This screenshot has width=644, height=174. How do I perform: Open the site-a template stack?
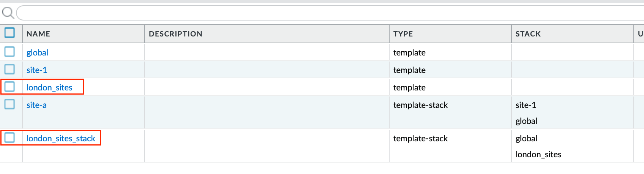tap(36, 105)
